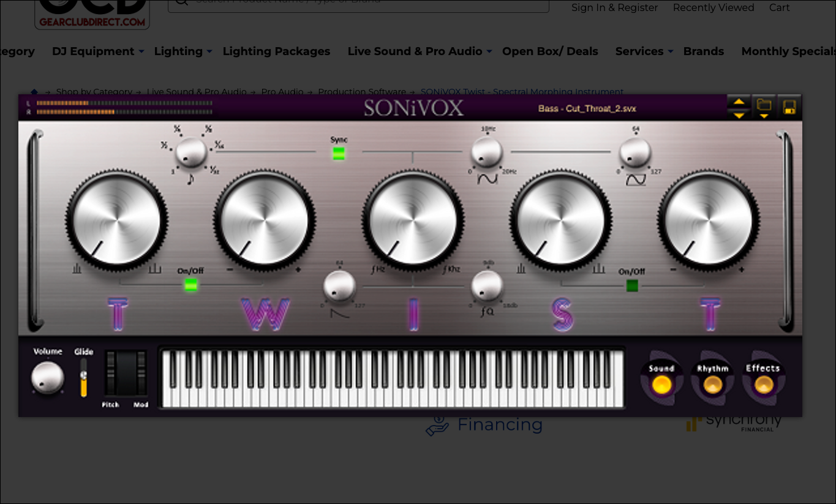Click the Mod wheel
Viewport: 836px width, 504px height.
(141, 373)
